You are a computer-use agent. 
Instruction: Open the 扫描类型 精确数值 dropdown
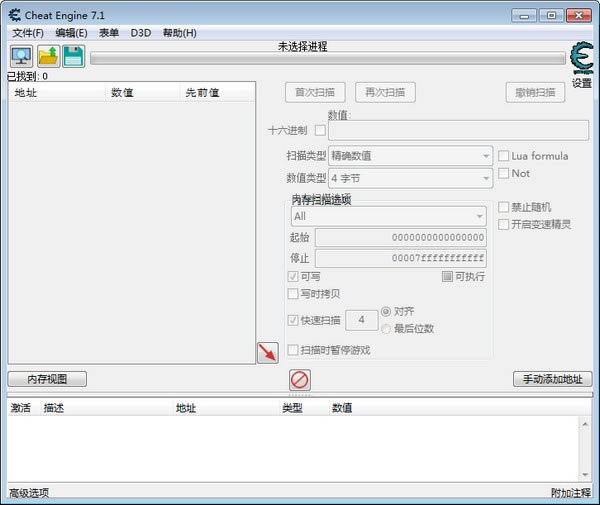tap(410, 156)
